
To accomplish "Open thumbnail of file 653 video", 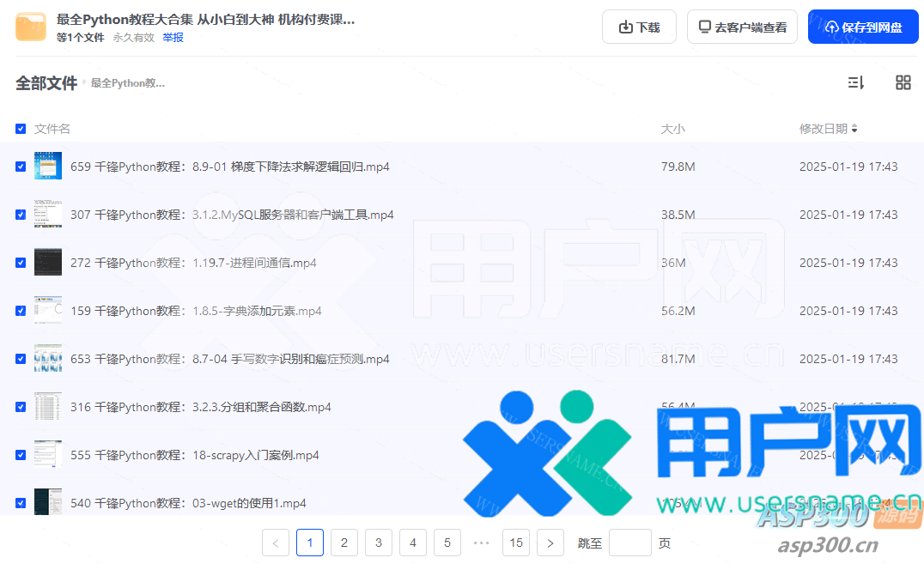I will tap(48, 358).
